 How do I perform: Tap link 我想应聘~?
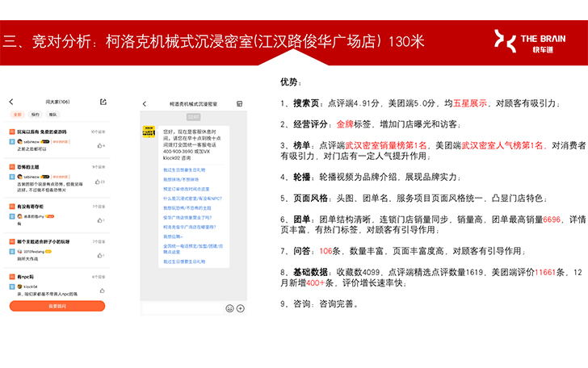pos(173,236)
